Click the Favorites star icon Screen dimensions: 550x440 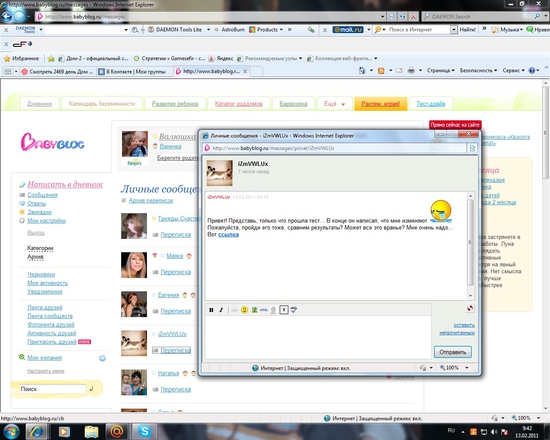point(7,59)
